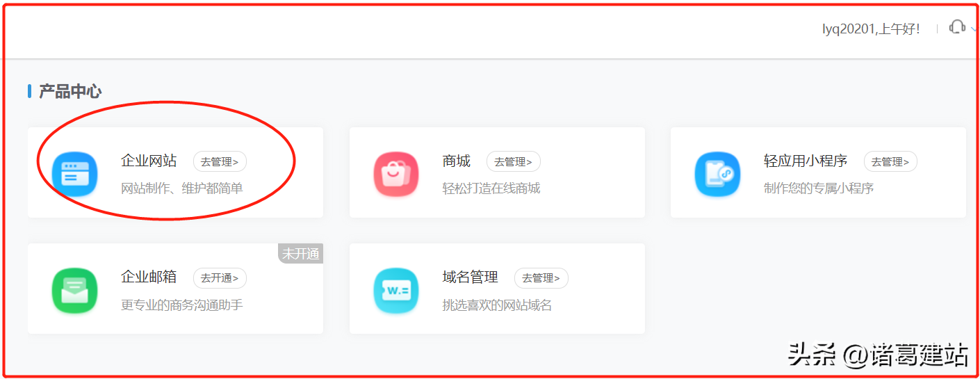Click the description 轻松打造在线商城
This screenshot has height=379, width=980.
[x=491, y=188]
